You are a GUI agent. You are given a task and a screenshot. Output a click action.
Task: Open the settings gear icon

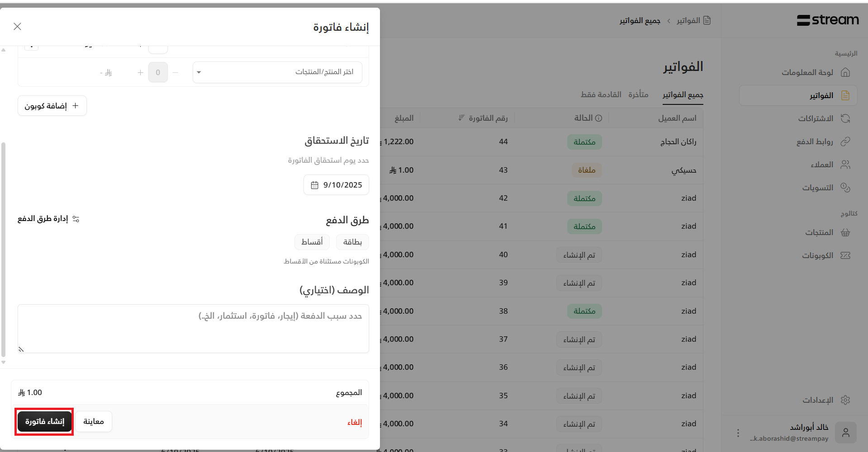845,400
